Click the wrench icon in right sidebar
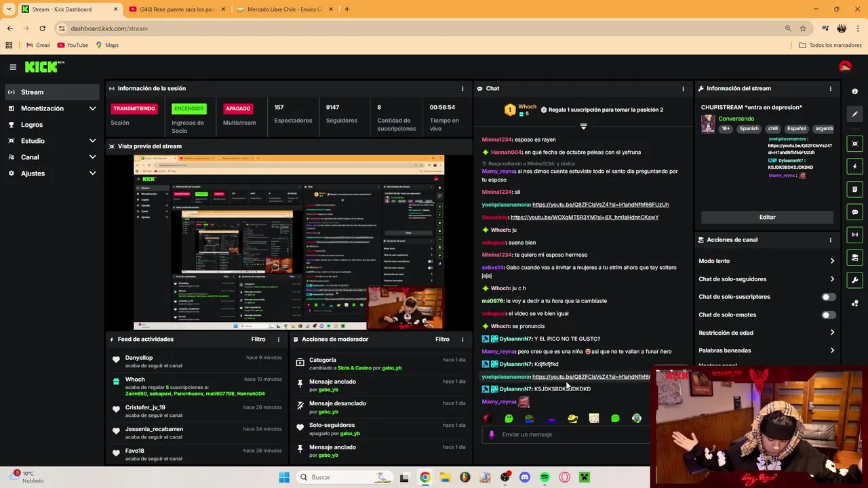The height and width of the screenshot is (488, 868). pyautogui.click(x=854, y=280)
